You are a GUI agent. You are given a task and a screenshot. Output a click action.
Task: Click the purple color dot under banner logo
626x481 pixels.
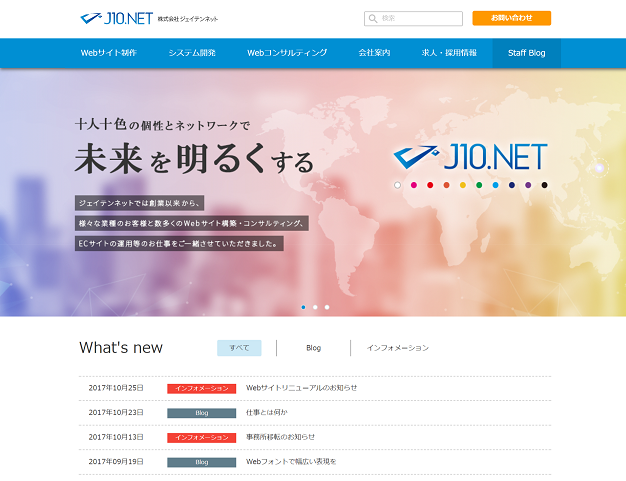[x=528, y=185]
